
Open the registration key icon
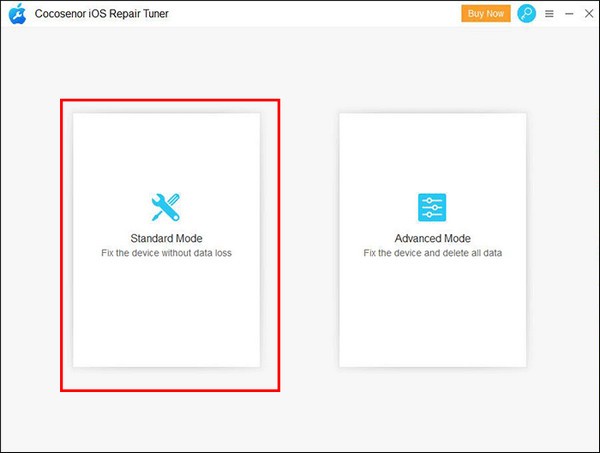[527, 14]
